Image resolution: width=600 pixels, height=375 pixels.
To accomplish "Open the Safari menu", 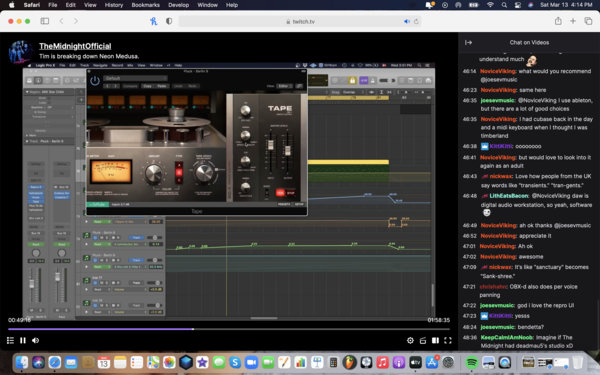I will coord(32,5).
